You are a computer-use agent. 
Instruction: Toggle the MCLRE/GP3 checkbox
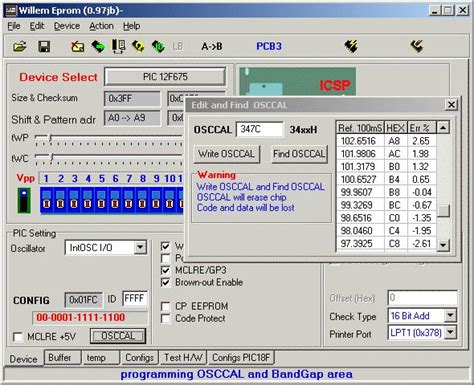click(165, 270)
